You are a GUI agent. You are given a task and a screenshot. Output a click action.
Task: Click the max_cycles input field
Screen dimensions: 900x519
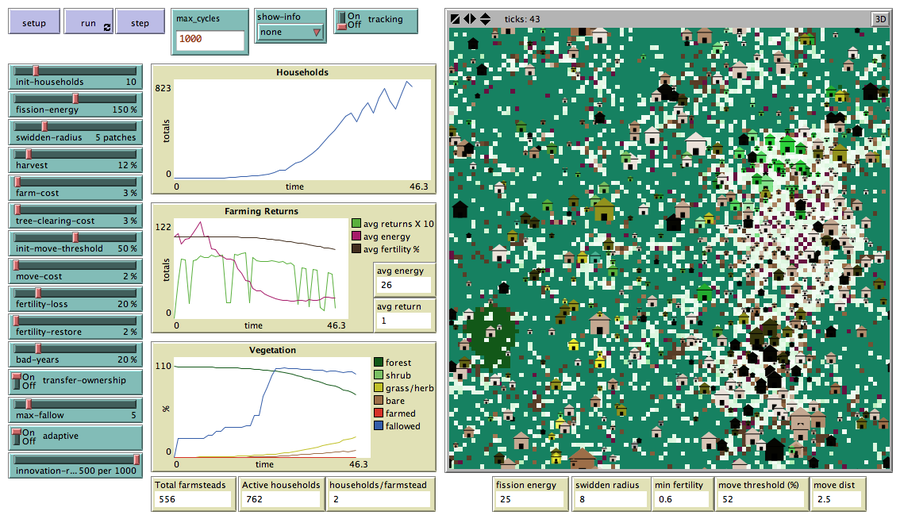209,38
